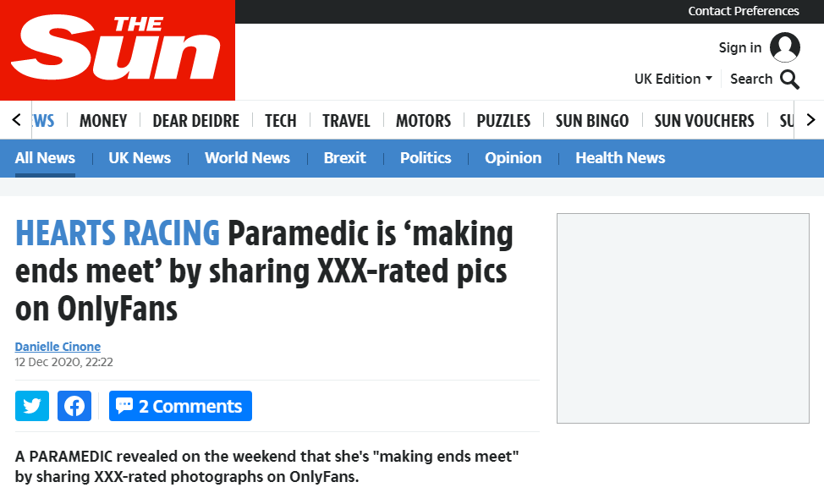The width and height of the screenshot is (824, 504).
Task: Open the DEAR DEIDRE section
Action: (x=195, y=120)
